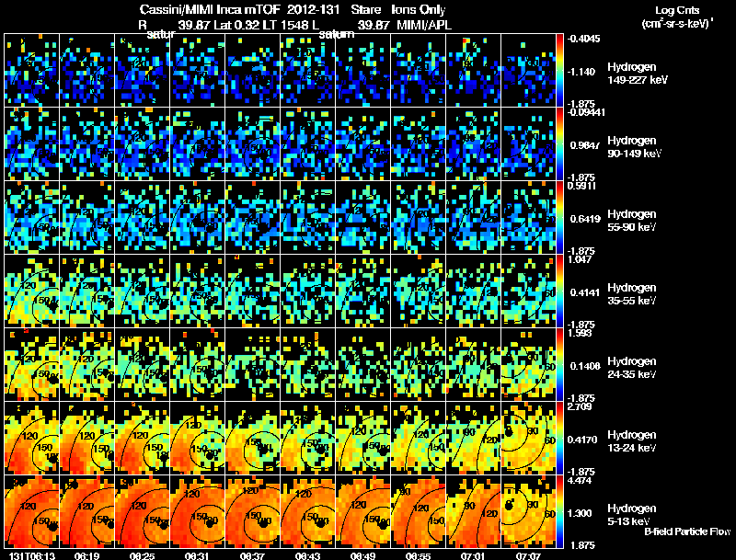The image size is (736, 560).
Task: Click the 06:19 time label
Action: (x=86, y=555)
